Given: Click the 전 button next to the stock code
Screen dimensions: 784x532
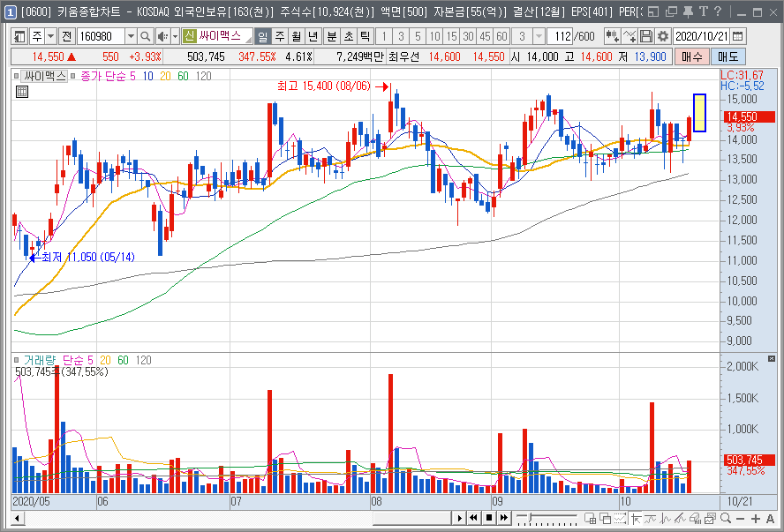Looking at the screenshot, I should 66,36.
